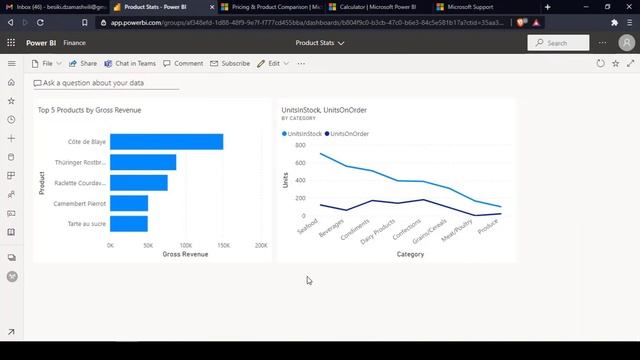Open header more options ellipsis
The width and height of the screenshot is (640, 360).
pyautogui.click(x=602, y=42)
